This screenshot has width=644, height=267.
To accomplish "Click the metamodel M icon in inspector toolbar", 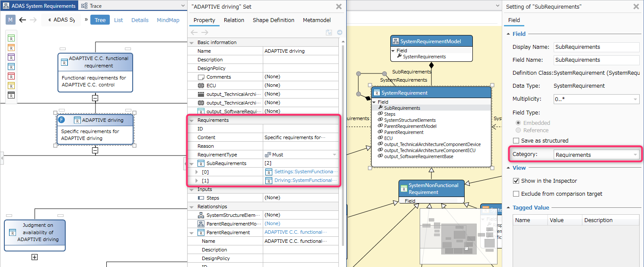I will pyautogui.click(x=329, y=32).
